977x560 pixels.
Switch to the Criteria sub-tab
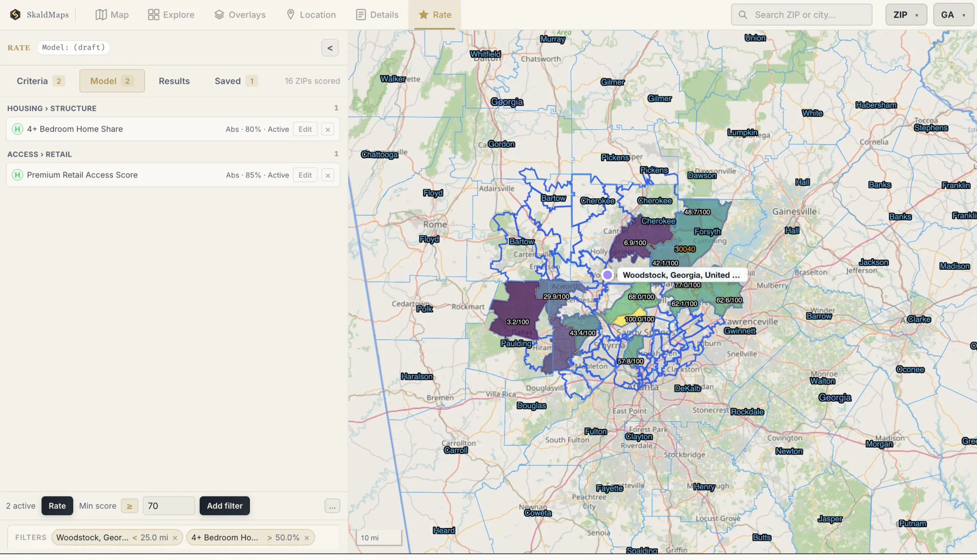(x=40, y=81)
